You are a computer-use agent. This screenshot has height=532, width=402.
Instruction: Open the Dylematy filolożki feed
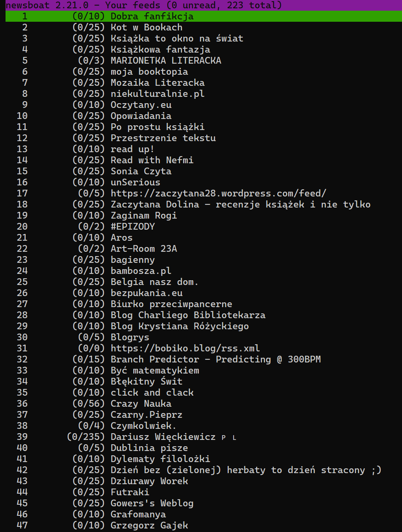click(x=160, y=459)
